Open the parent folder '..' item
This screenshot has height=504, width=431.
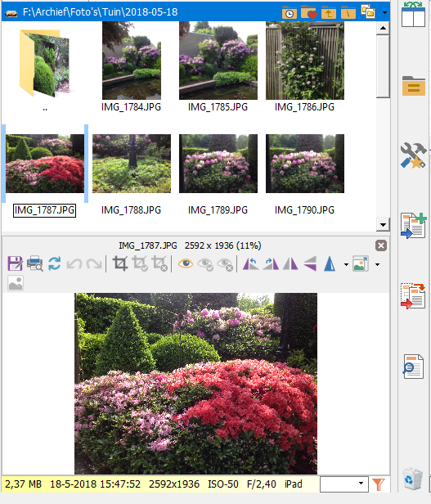(x=45, y=67)
